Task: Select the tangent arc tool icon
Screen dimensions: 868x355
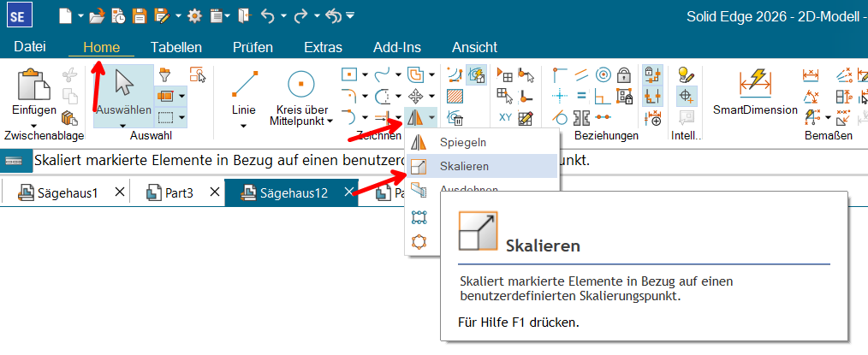Action: tap(348, 116)
